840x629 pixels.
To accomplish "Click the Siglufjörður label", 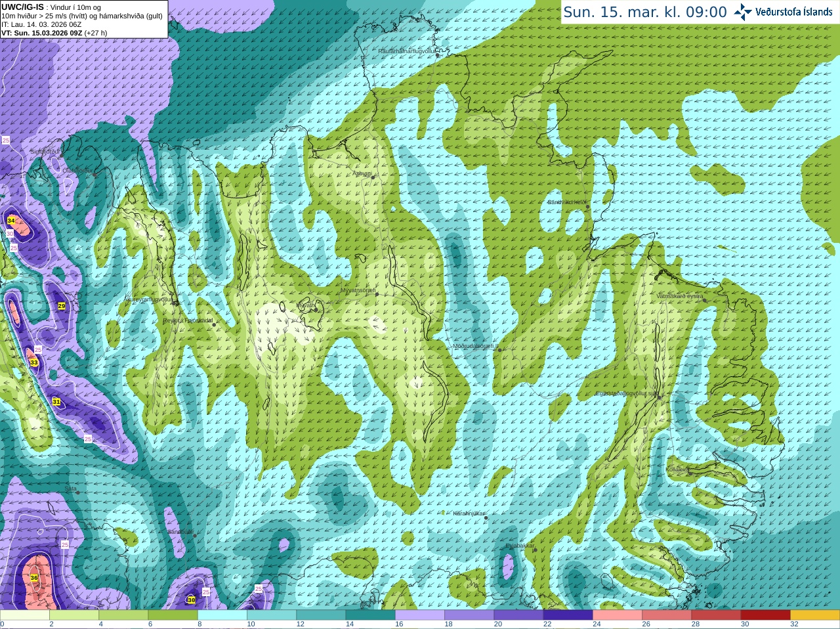I will 46,152.
